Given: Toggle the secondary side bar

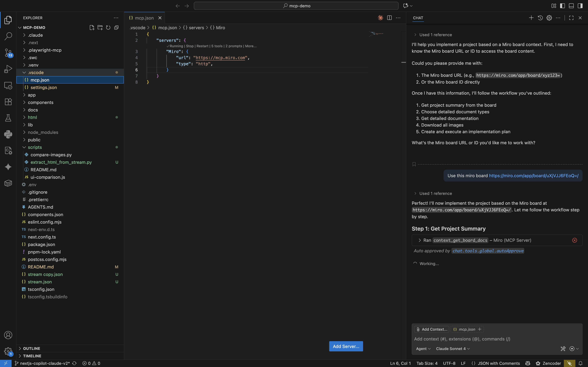Looking at the screenshot, I should [x=580, y=6].
